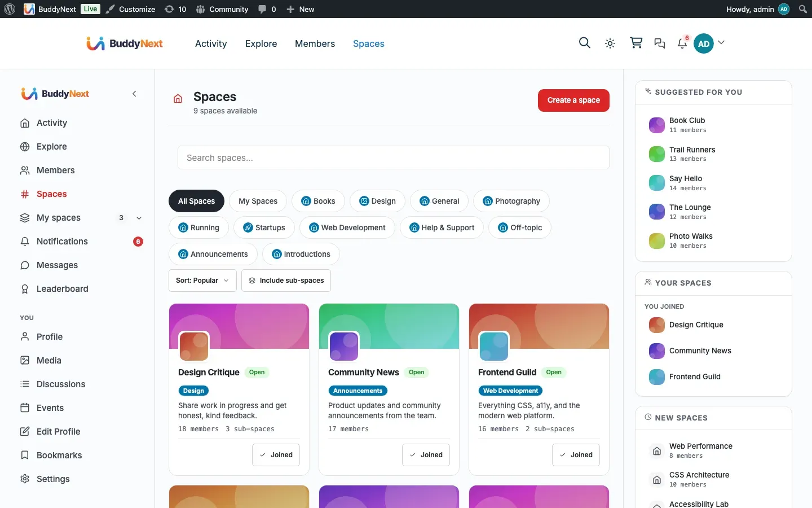The image size is (812, 508).
Task: Open Trail Runners suggested space
Action: click(713, 154)
